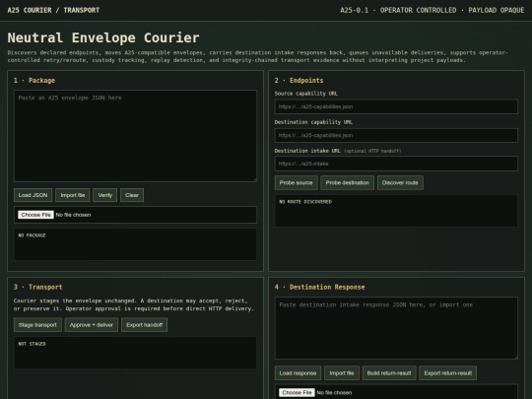Click the Source capability URL label

306,94
